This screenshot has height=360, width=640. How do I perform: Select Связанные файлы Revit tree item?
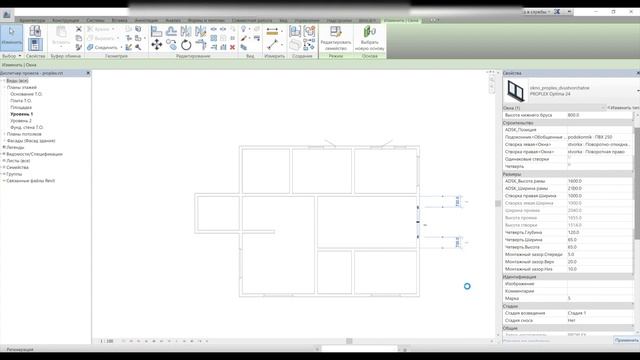[31, 181]
